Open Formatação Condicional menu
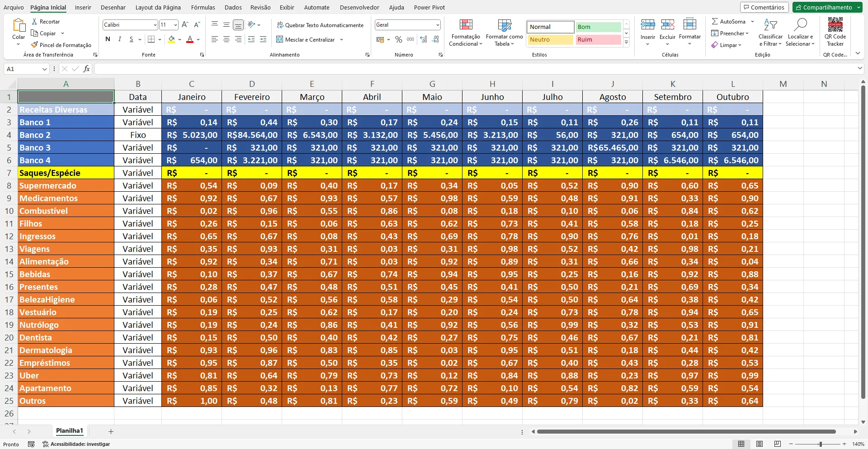Screen dimensions: 868x449 (x=466, y=33)
